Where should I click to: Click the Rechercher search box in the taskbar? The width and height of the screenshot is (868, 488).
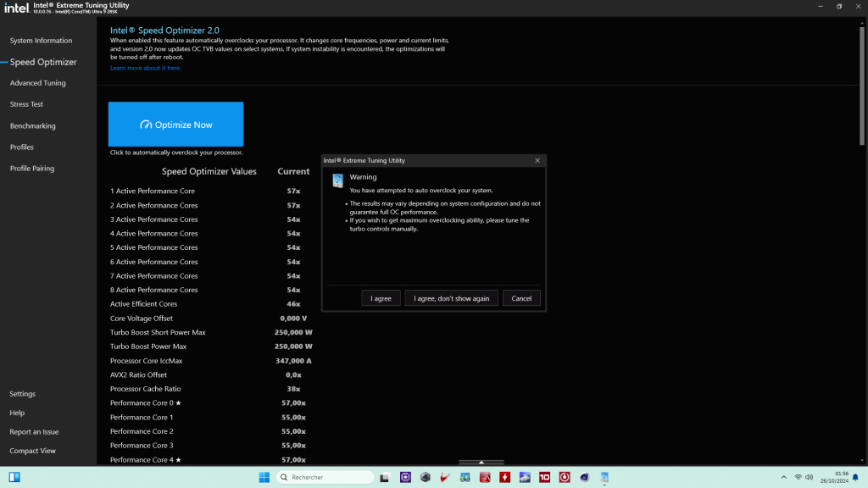(x=325, y=477)
